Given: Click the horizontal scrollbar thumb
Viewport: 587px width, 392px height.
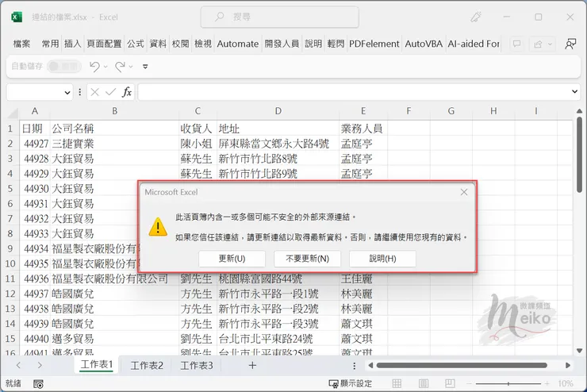Looking at the screenshot, I should [462, 366].
